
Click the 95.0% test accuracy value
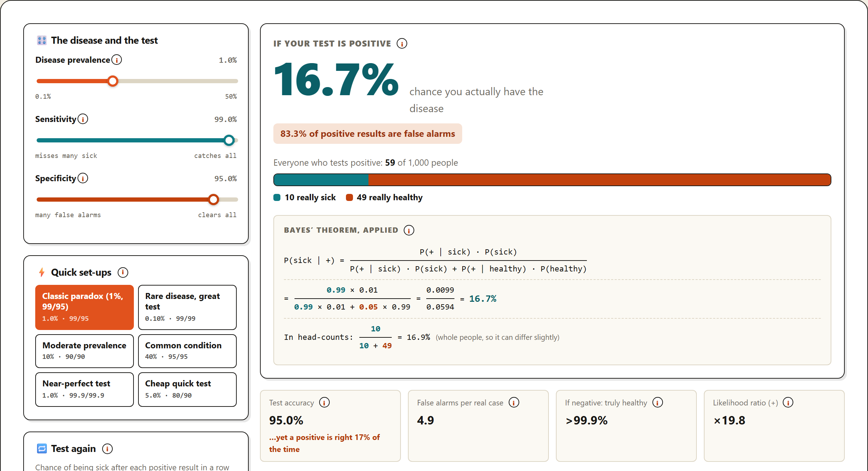(286, 420)
